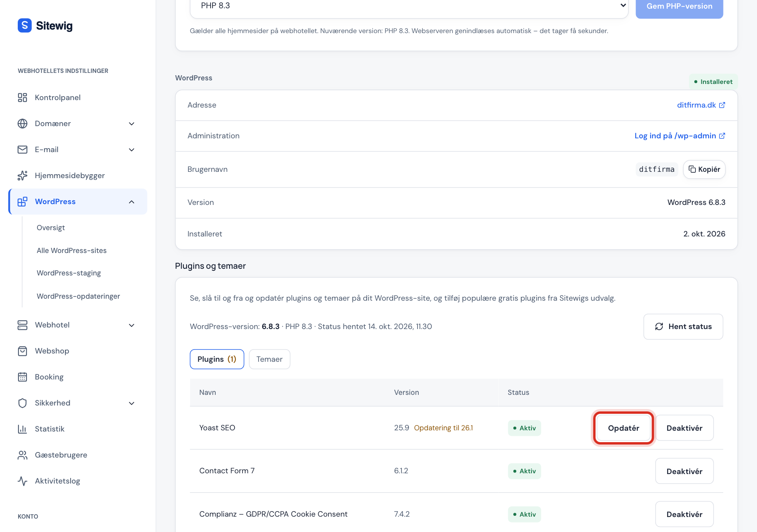
Task: Copy the username with Kopiér button
Action: tap(704, 169)
